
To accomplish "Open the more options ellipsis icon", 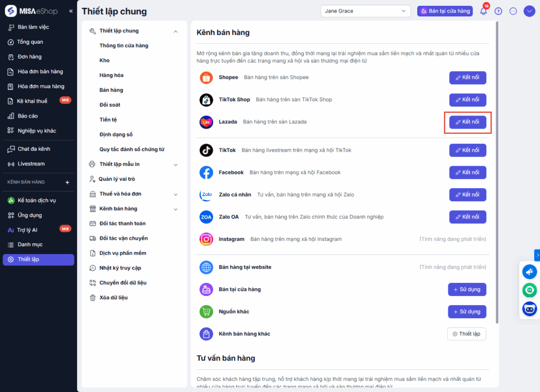I will point(514,11).
